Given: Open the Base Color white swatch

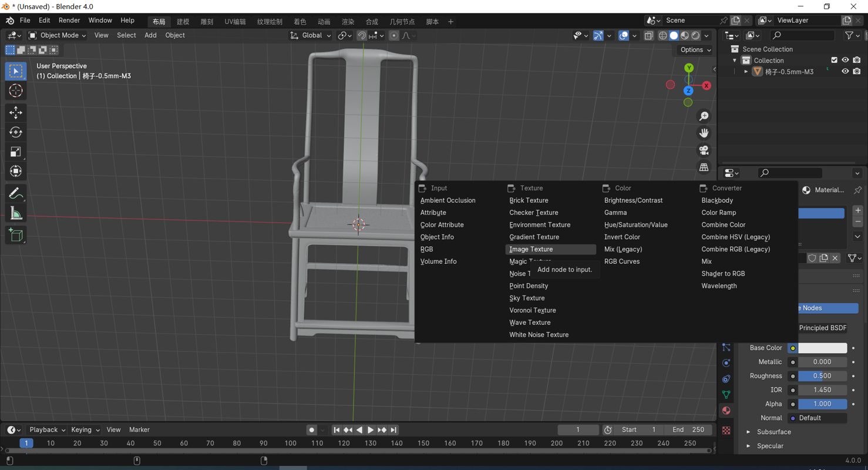Looking at the screenshot, I should pos(822,348).
